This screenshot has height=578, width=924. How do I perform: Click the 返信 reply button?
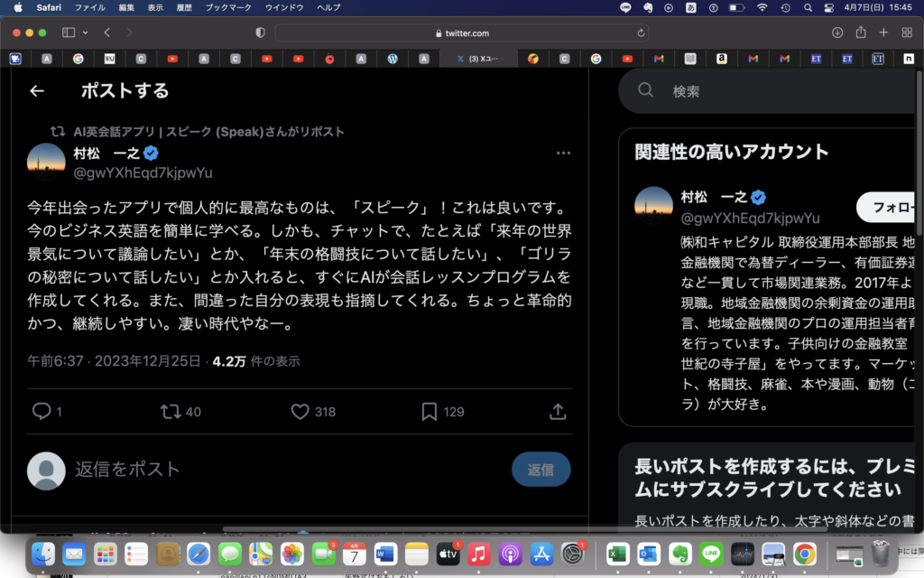541,470
